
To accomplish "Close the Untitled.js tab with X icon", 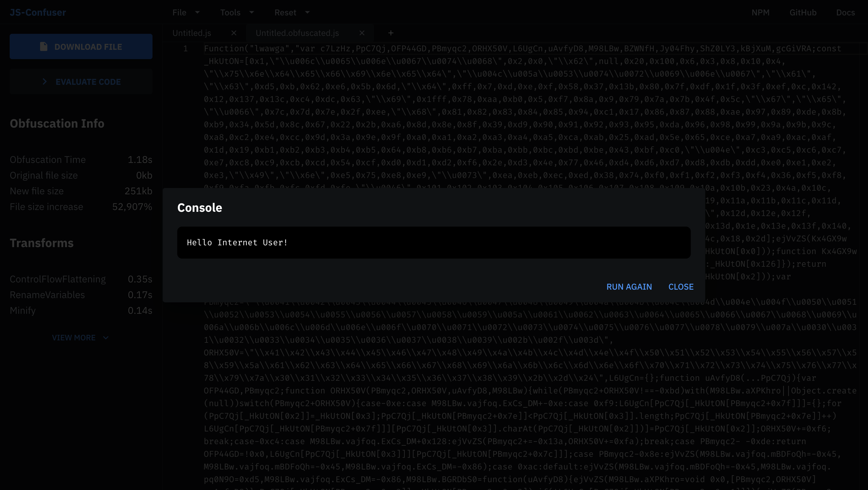I will [234, 33].
